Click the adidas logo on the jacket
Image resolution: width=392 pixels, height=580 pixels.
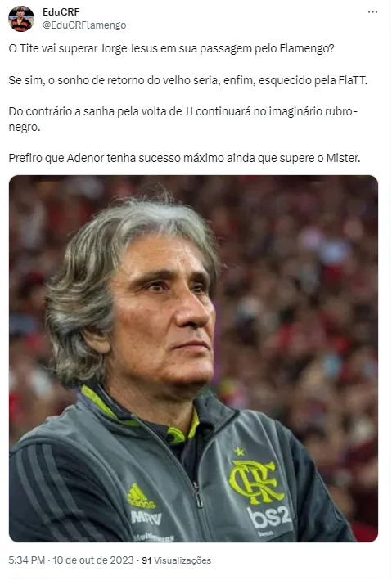[141, 497]
